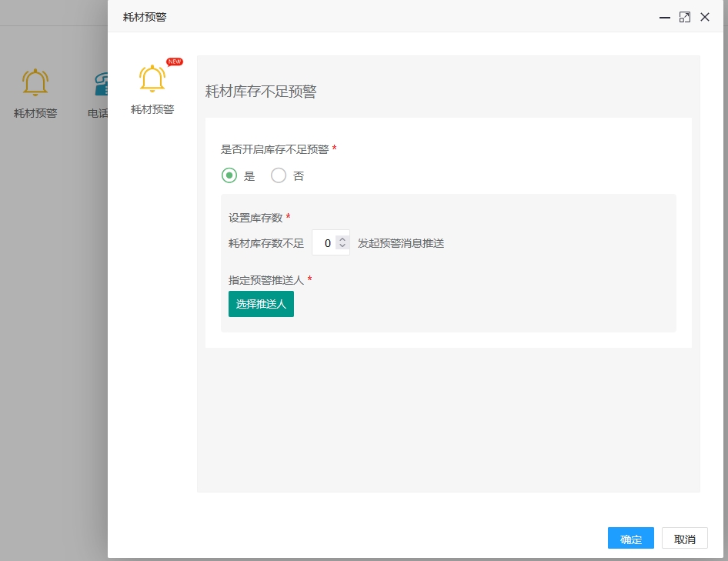Click the bell icon in the dialog sidebar
This screenshot has height=561, width=728.
pyautogui.click(x=152, y=78)
